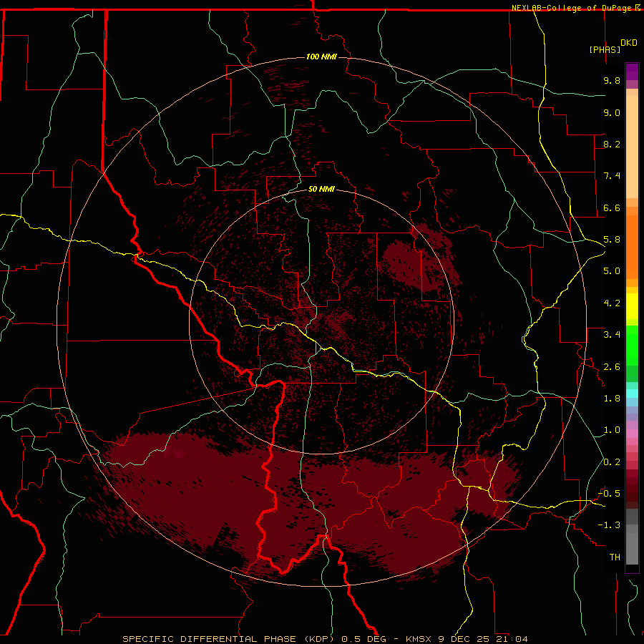Select the 100 NMI range ring label
The width and height of the screenshot is (644, 644).
point(321,57)
